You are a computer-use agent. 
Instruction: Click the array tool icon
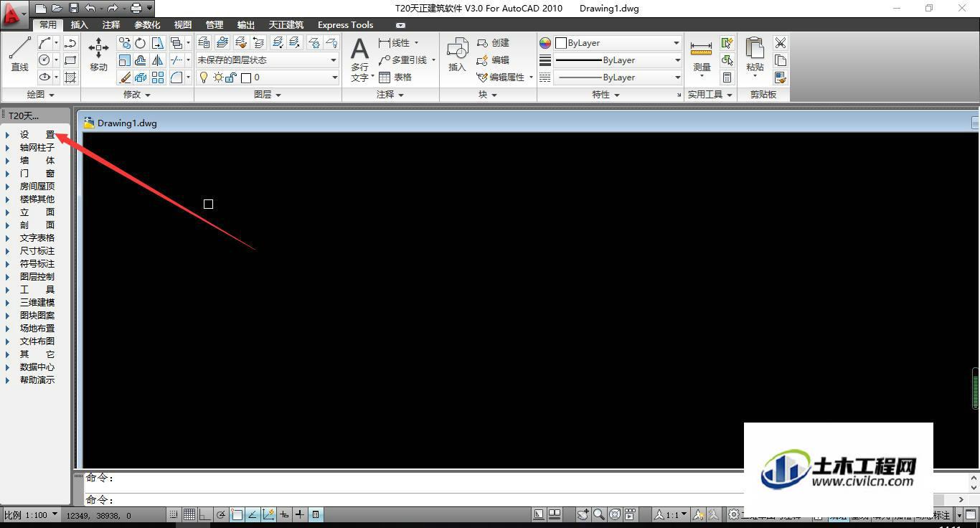tap(158, 77)
